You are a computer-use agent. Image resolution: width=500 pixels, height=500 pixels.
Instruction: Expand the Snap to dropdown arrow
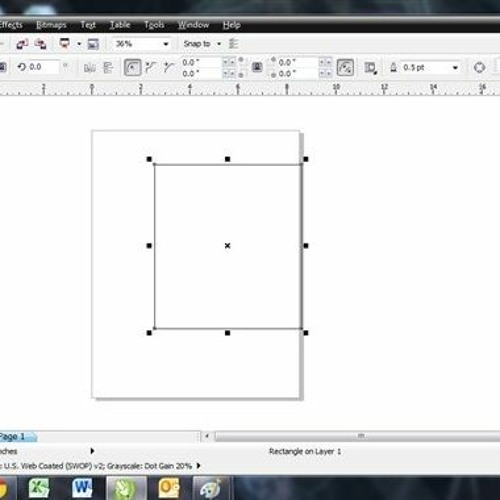(219, 44)
